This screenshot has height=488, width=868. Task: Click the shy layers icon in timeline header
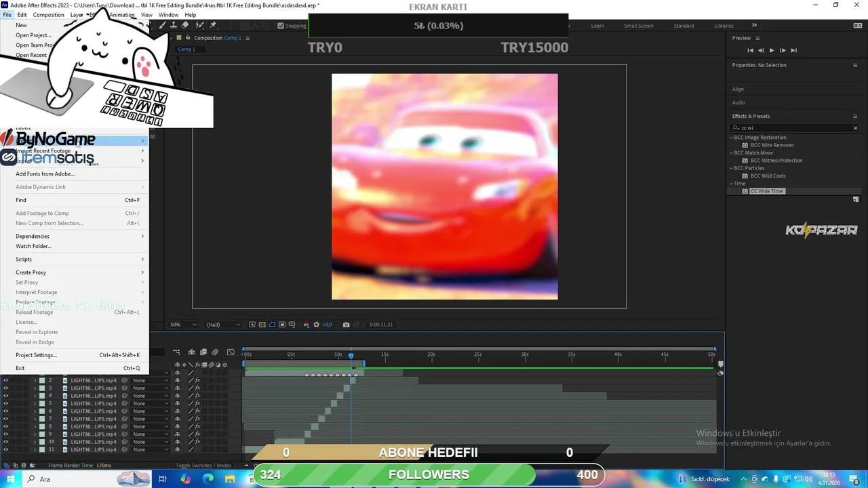(x=192, y=352)
